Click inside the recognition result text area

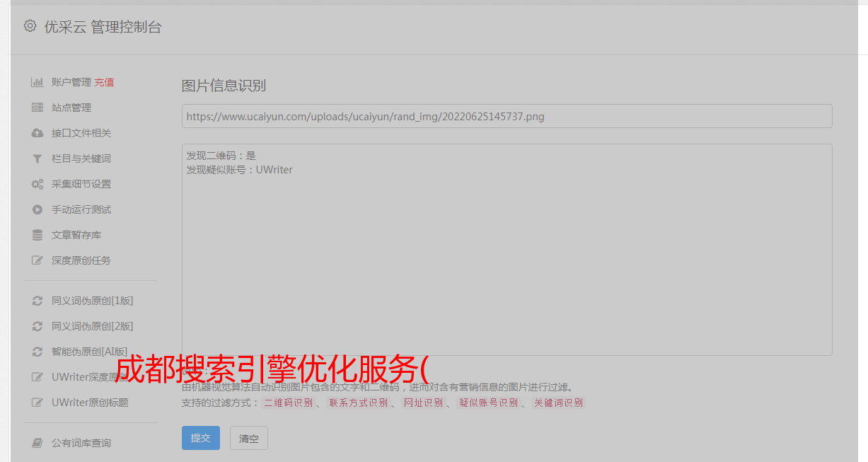click(507, 250)
